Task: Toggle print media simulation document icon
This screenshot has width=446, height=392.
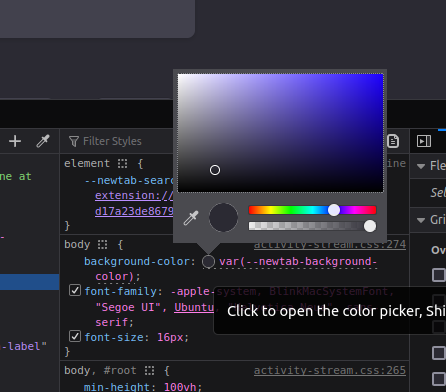Action: (393, 141)
